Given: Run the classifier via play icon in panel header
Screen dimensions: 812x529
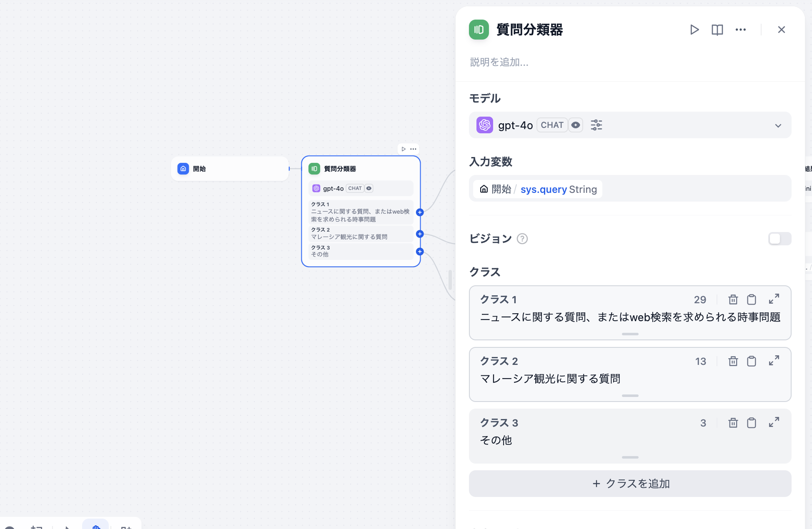Looking at the screenshot, I should 694,30.
